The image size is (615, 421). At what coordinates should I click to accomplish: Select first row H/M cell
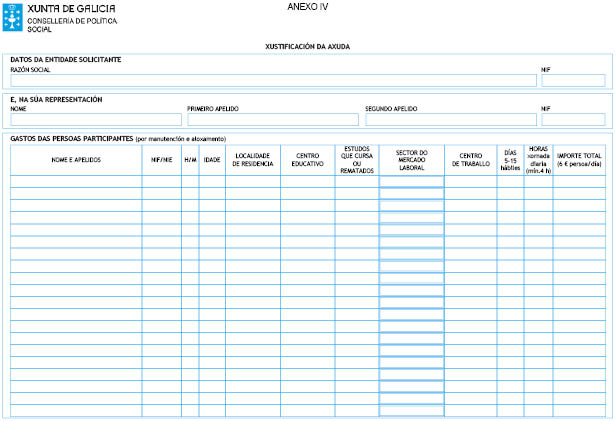click(190, 182)
